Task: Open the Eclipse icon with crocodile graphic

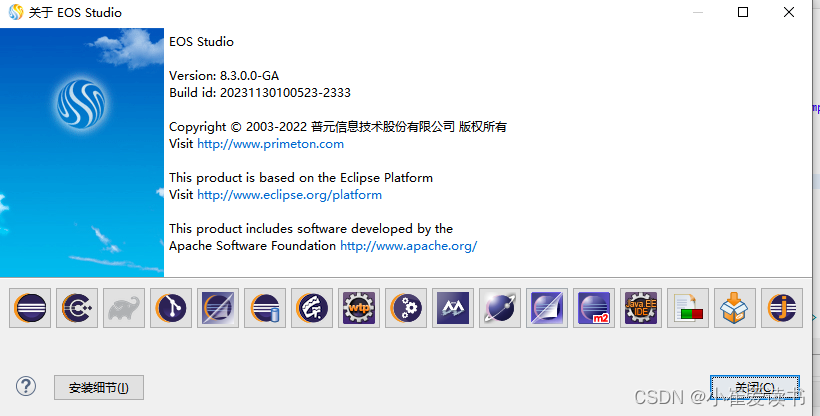Action: [x=312, y=308]
